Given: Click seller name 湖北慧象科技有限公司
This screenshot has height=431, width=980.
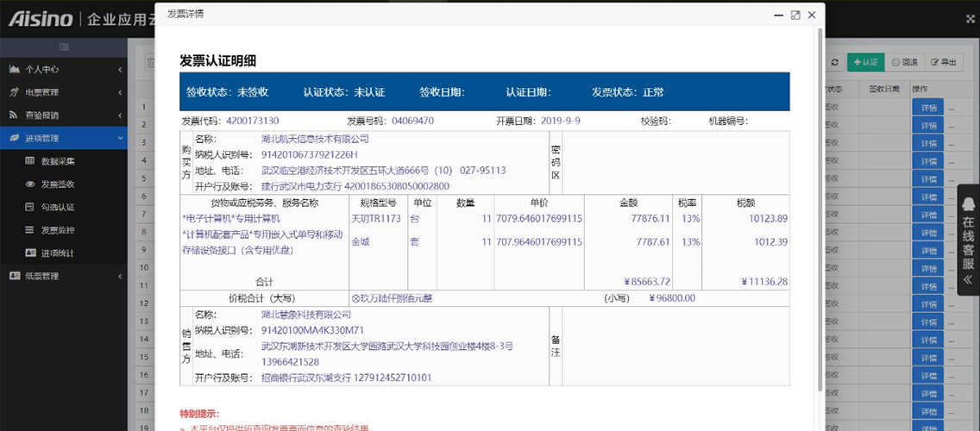Looking at the screenshot, I should pyautogui.click(x=306, y=314).
